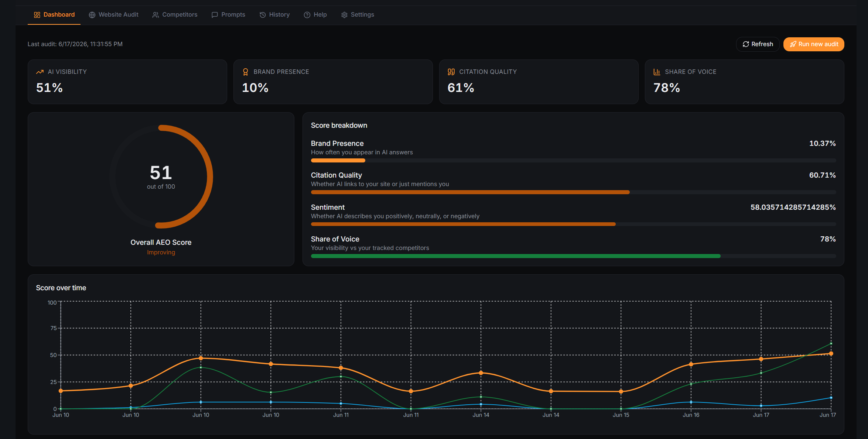
Task: Select the AI Visibility 51% card
Action: click(x=127, y=82)
